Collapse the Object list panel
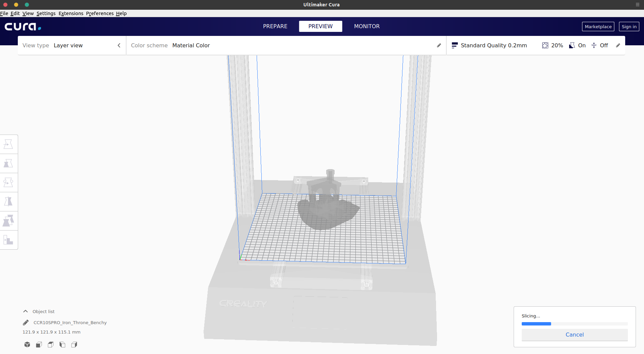 (x=26, y=311)
